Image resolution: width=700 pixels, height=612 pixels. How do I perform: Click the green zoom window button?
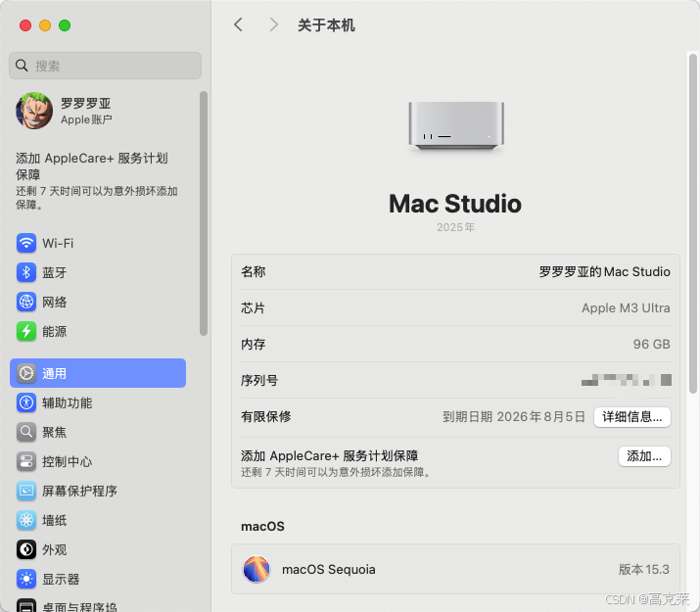65,25
